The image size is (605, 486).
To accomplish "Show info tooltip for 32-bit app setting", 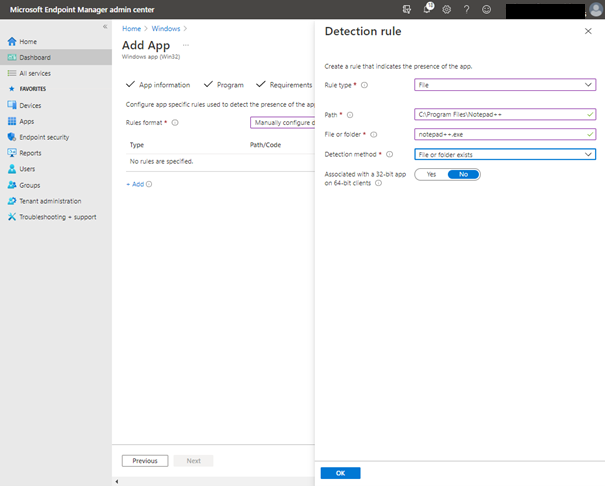I will (x=379, y=183).
